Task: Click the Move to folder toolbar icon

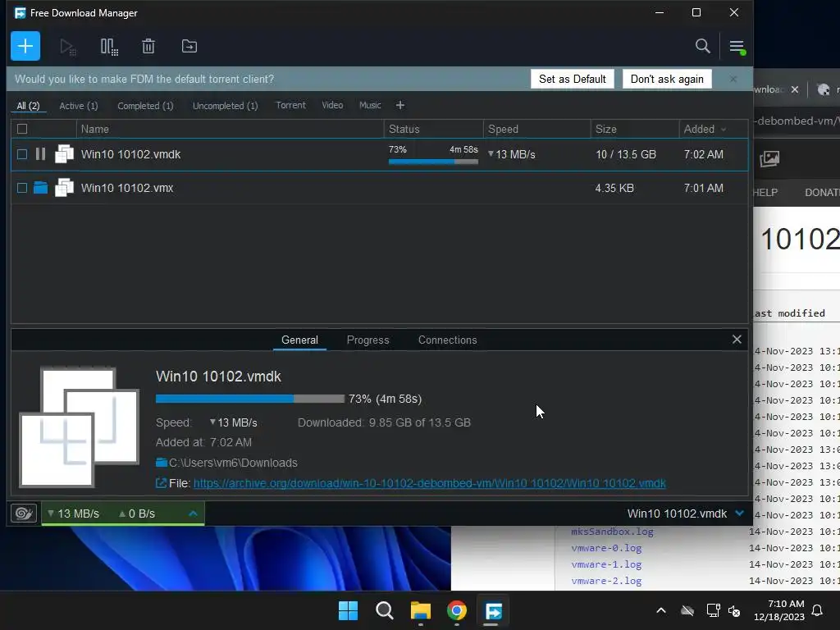Action: (x=189, y=47)
